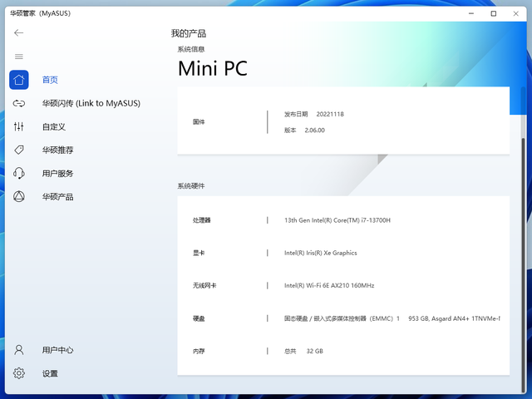Go to 华硕闪传 (Link to MyASUS)
Screen dimensions: 532x399
click(91, 103)
